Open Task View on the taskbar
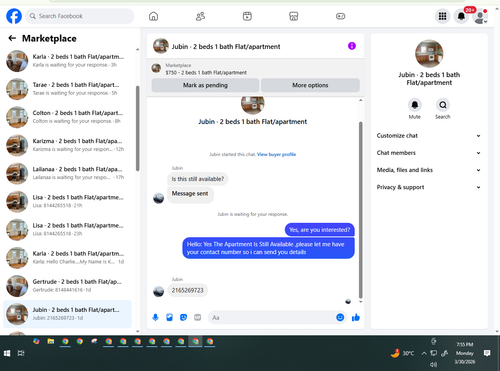Screen dimensions: 500x371 pyautogui.click(x=21, y=353)
